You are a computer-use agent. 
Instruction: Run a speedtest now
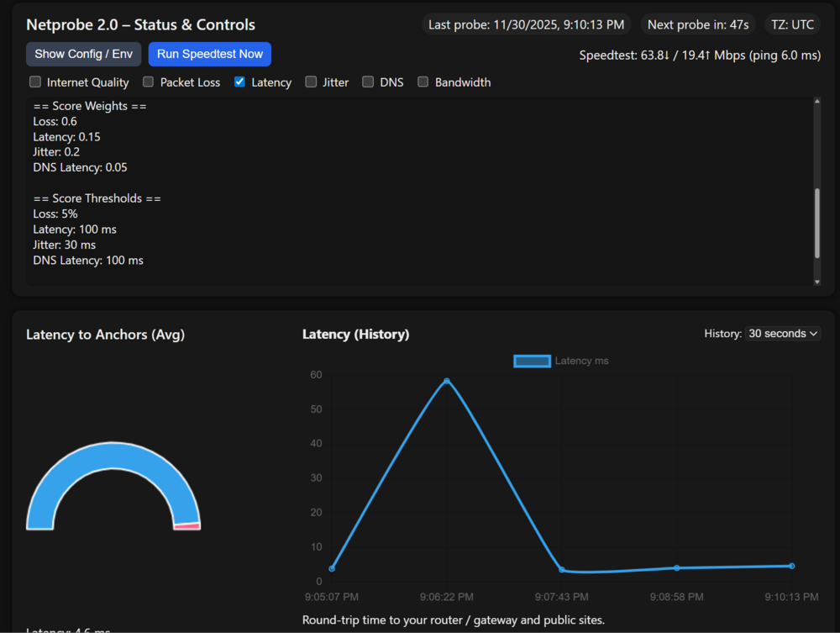click(x=209, y=54)
